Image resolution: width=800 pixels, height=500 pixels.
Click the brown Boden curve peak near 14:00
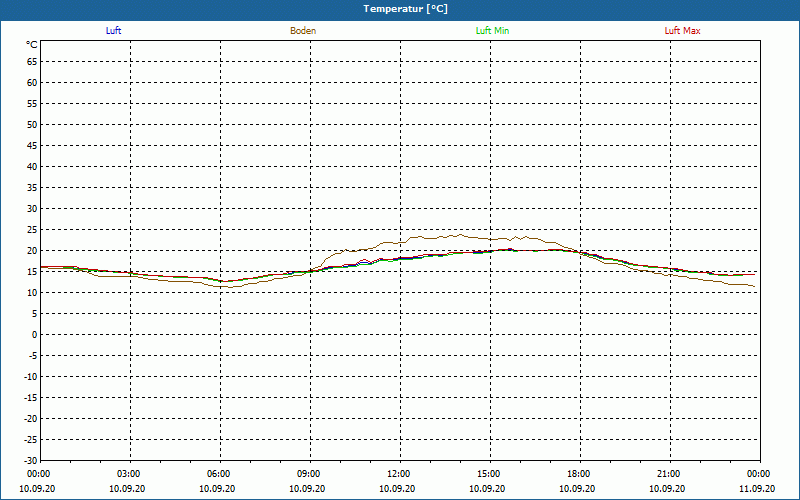pos(460,235)
